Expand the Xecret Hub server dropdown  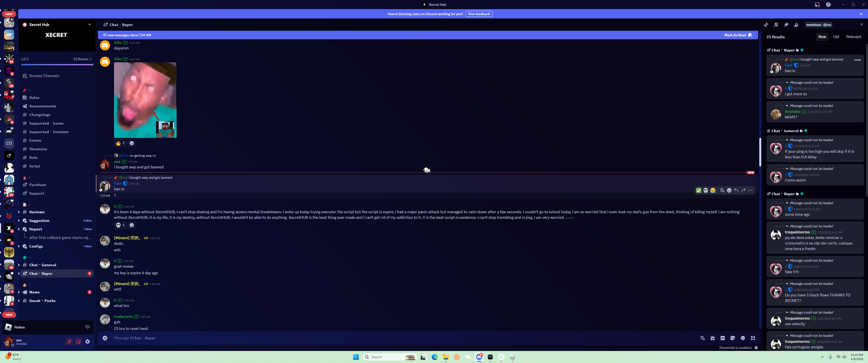[x=89, y=24]
